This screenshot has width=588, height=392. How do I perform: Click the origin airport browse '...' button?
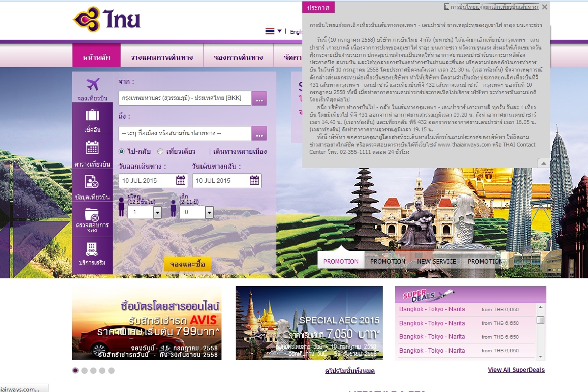(x=260, y=98)
